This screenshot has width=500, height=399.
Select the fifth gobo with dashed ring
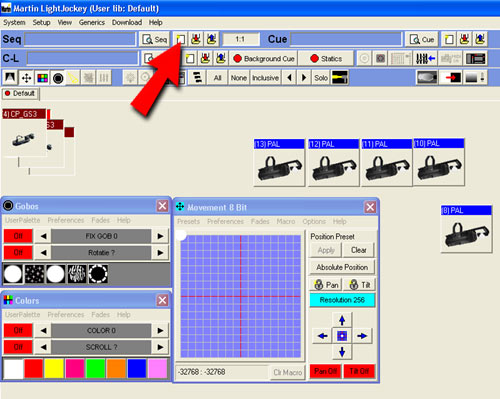[x=98, y=274]
